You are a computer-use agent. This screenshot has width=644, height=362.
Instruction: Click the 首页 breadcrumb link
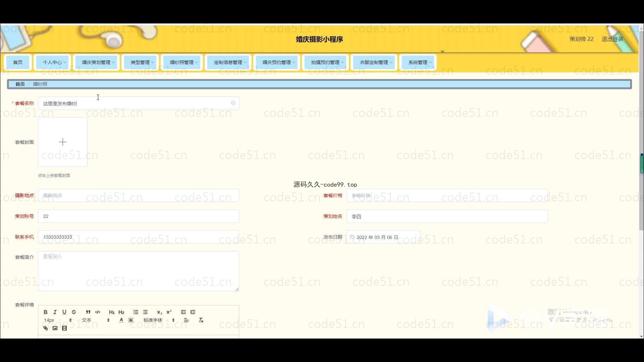pos(20,84)
